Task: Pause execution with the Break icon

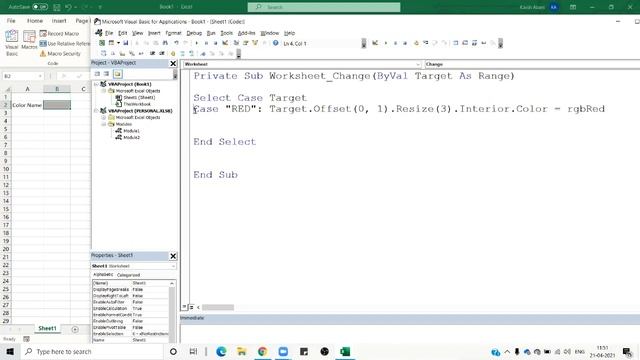Action: [206, 43]
